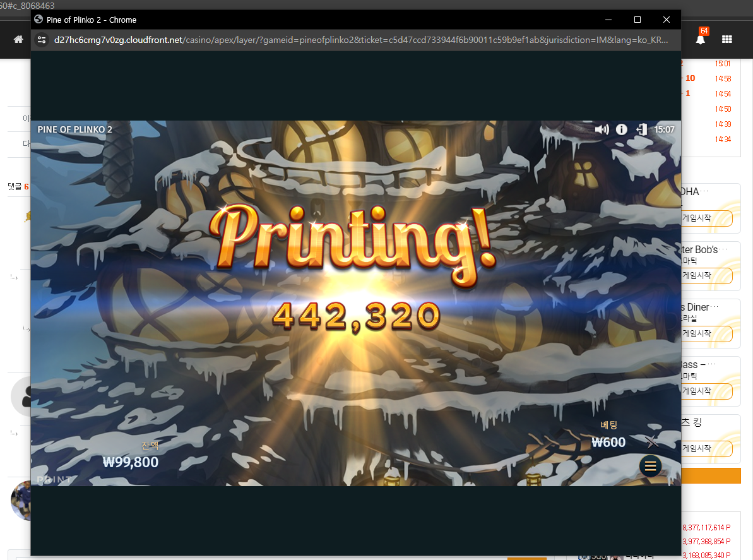This screenshot has width=753, height=560.
Task: Click the 442,320 win amount
Action: coord(357,316)
